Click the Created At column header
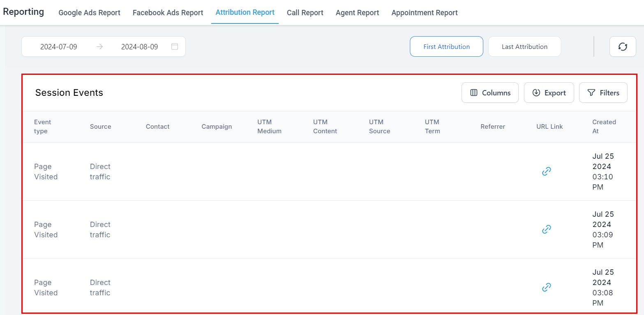The width and height of the screenshot is (644, 315). coord(604,127)
